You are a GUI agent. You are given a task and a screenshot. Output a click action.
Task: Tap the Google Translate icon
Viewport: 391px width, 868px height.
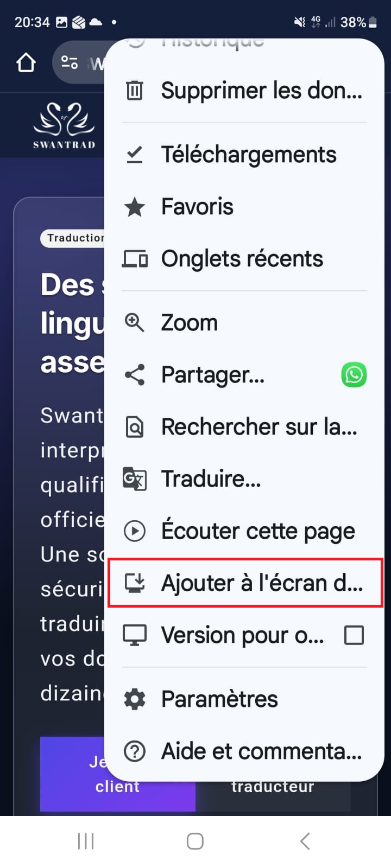click(135, 479)
